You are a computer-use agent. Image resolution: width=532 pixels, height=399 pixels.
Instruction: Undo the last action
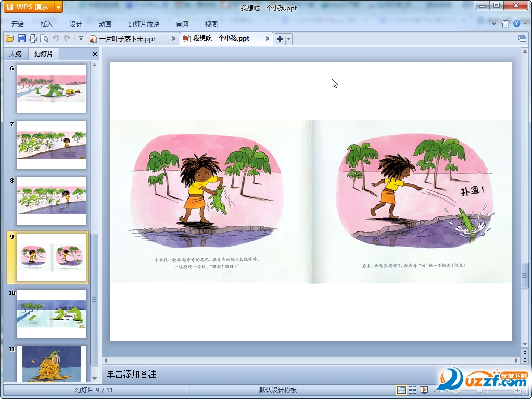point(56,38)
